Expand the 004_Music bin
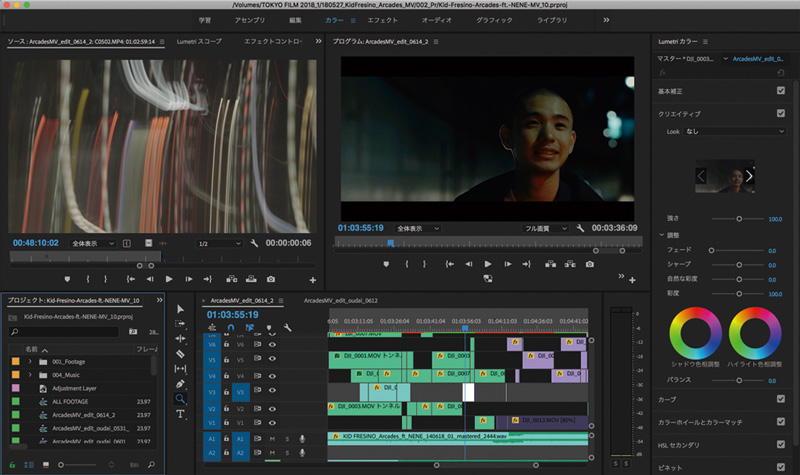 click(30, 374)
